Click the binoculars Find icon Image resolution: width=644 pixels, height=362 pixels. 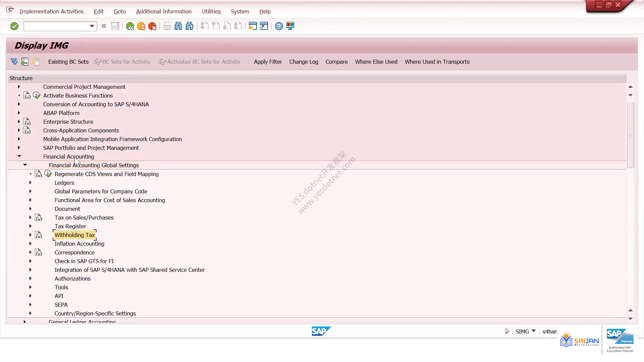[178, 26]
